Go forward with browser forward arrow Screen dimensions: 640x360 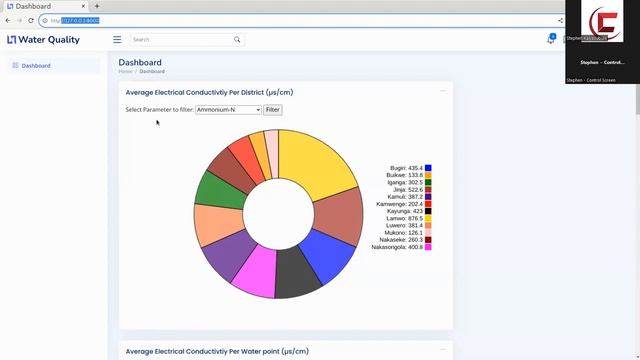(19, 20)
